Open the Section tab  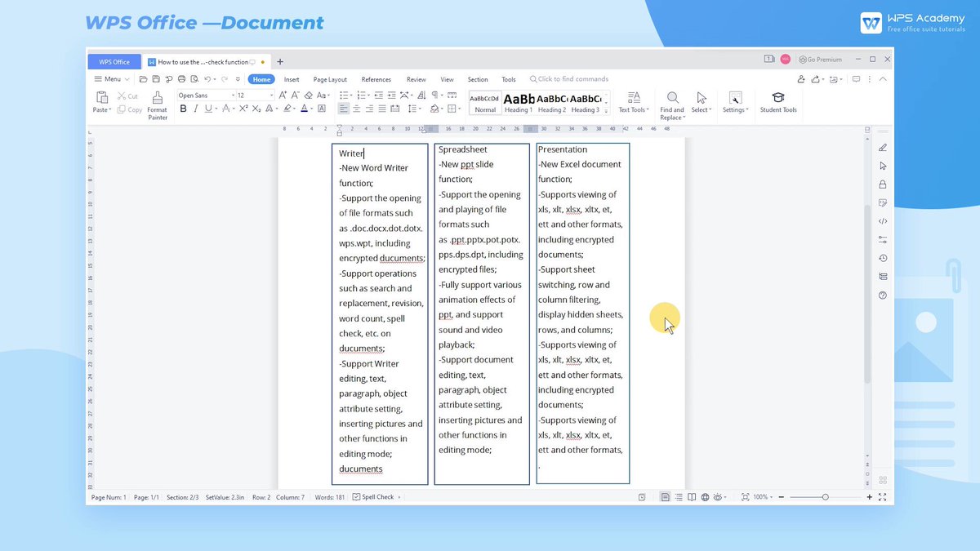(478, 79)
